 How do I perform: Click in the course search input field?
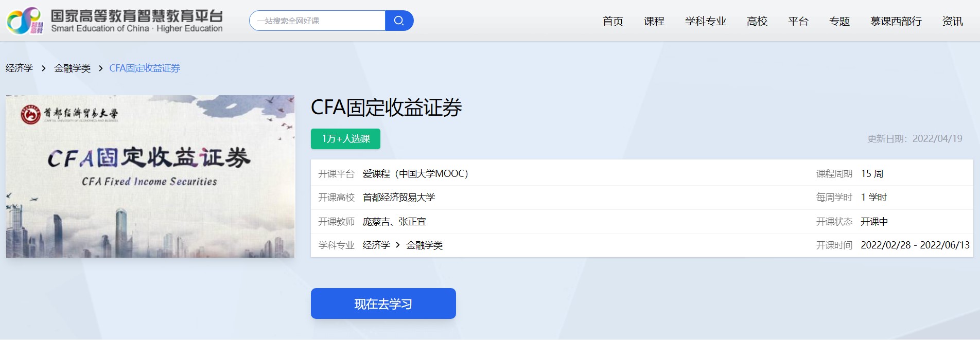[x=318, y=21]
